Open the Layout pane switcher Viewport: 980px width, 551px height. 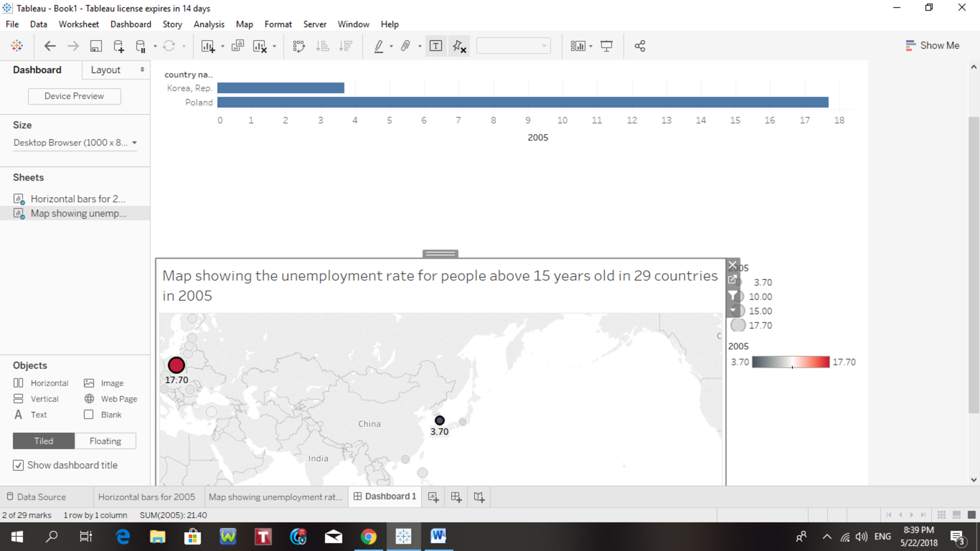click(116, 70)
